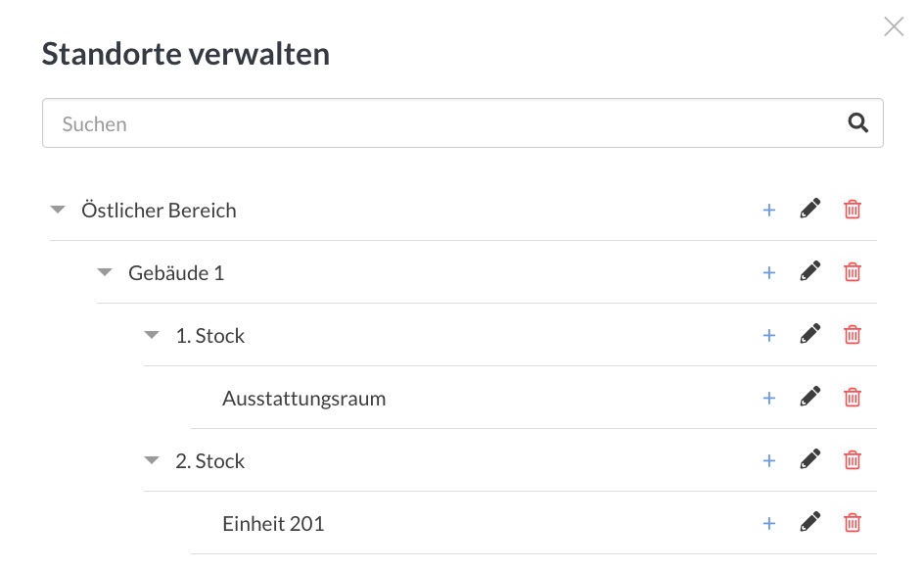The image size is (924, 570).
Task: Focus the Suchen search field
Action: [x=463, y=123]
